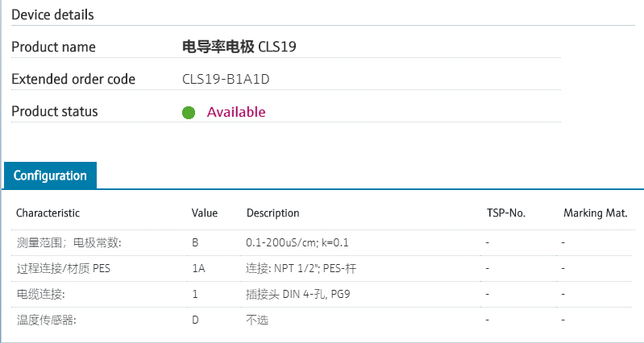Click the value 1A cell
This screenshot has width=644, height=343.
point(198,268)
